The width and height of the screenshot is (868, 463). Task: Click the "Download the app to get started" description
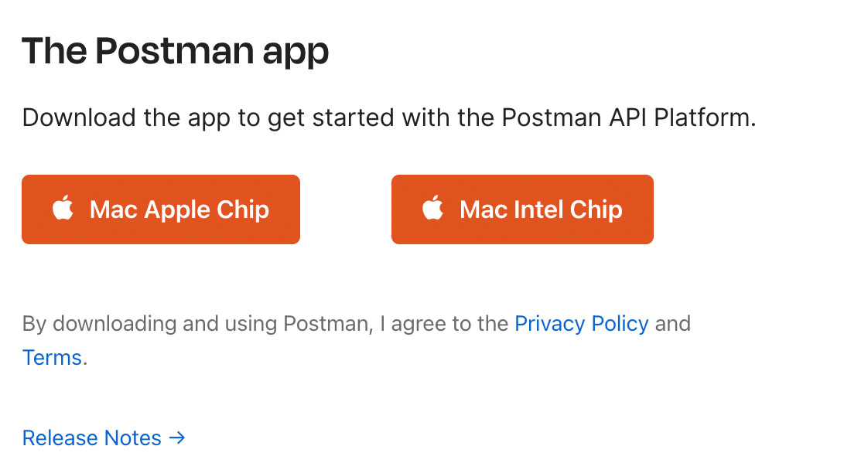[232, 118]
